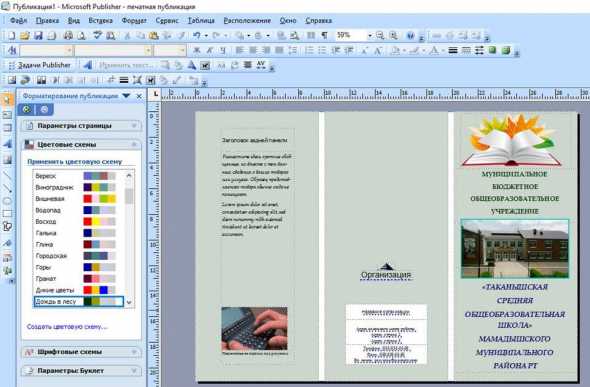590x387 pixels.
Task: Open the font color picker (A icon)
Action: tap(434, 50)
